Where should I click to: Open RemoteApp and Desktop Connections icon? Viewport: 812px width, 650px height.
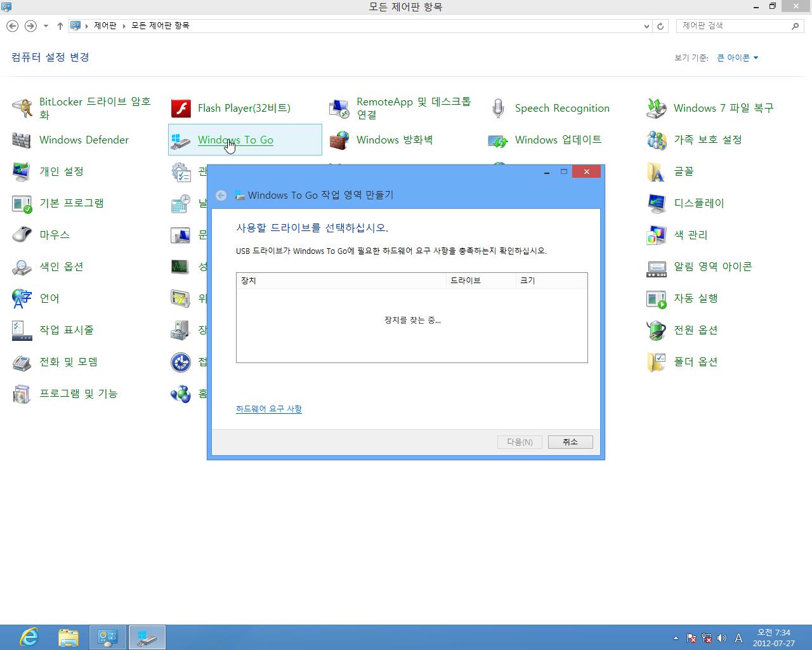(x=339, y=109)
